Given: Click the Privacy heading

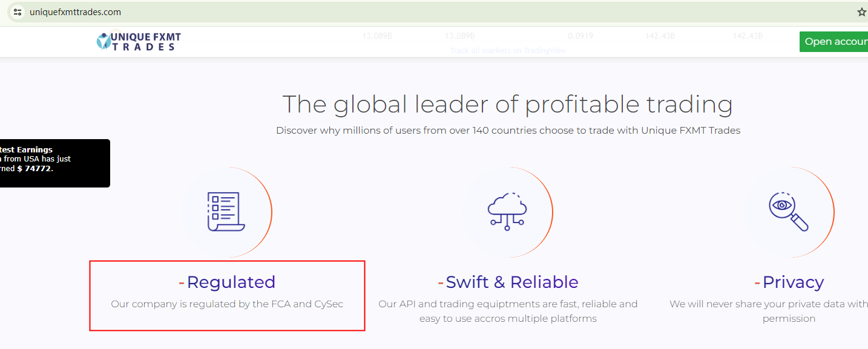Looking at the screenshot, I should tap(793, 282).
